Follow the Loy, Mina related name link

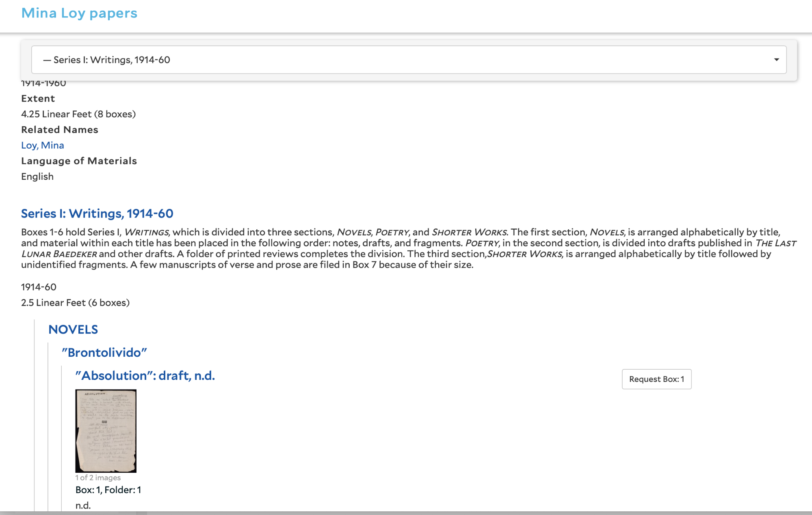click(43, 145)
